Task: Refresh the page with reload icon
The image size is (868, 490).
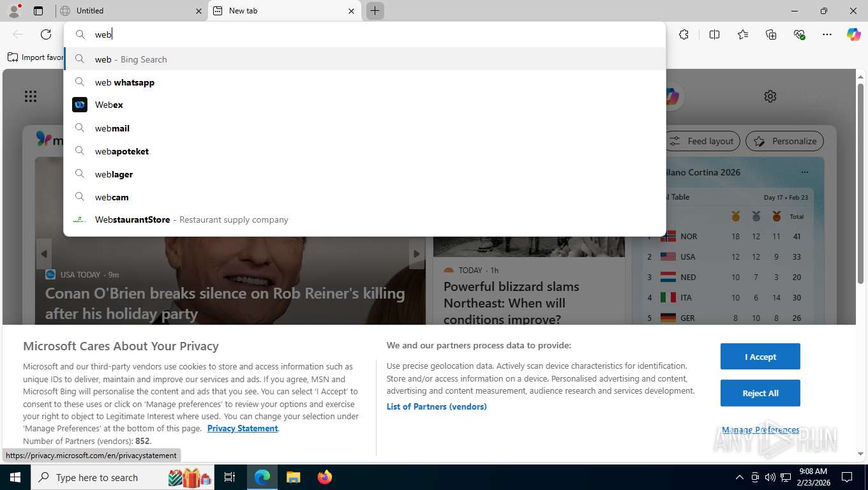Action: coord(46,34)
